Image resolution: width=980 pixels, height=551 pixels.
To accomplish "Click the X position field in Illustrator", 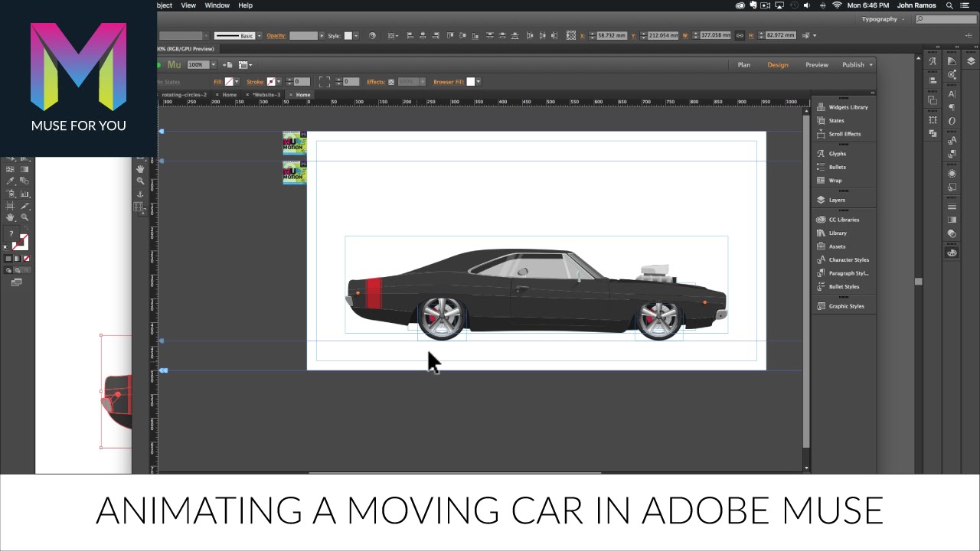I will (x=612, y=35).
